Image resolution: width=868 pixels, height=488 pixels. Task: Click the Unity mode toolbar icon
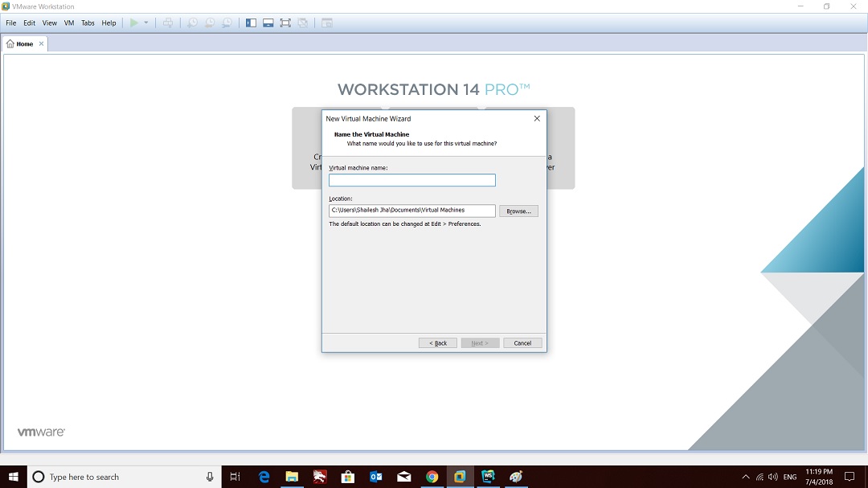click(x=303, y=23)
